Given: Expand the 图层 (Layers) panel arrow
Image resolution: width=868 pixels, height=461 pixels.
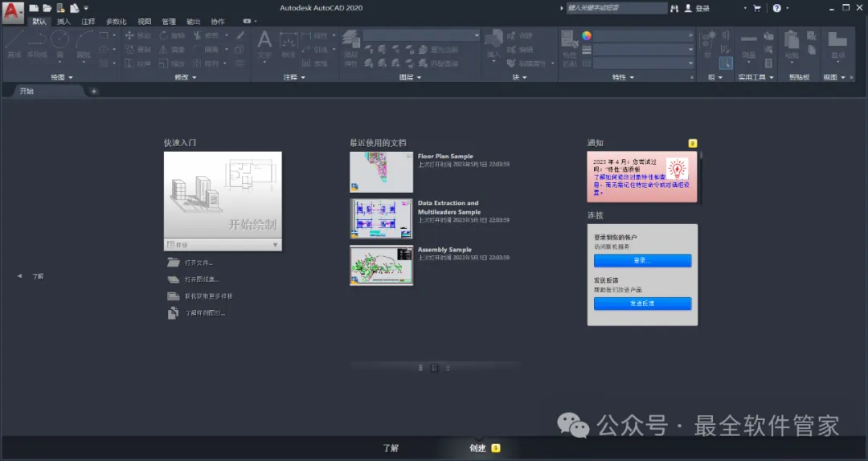Looking at the screenshot, I should point(419,77).
